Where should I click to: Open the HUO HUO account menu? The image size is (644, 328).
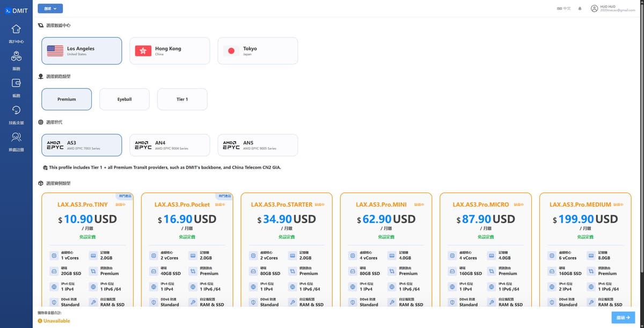point(613,9)
